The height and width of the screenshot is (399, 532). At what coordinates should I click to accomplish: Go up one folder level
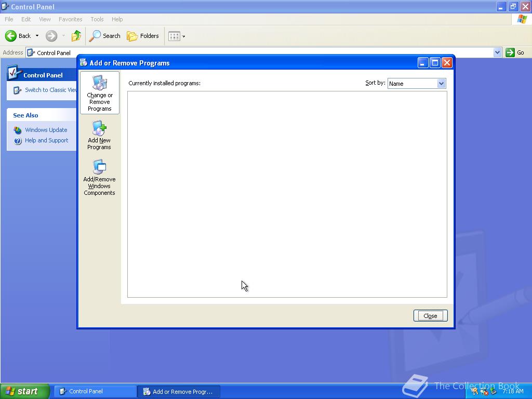pos(76,36)
